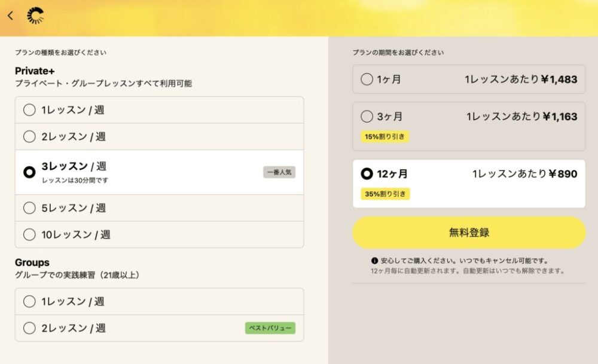
Task: Select Groups 1 lesson per week
Action: point(29,301)
